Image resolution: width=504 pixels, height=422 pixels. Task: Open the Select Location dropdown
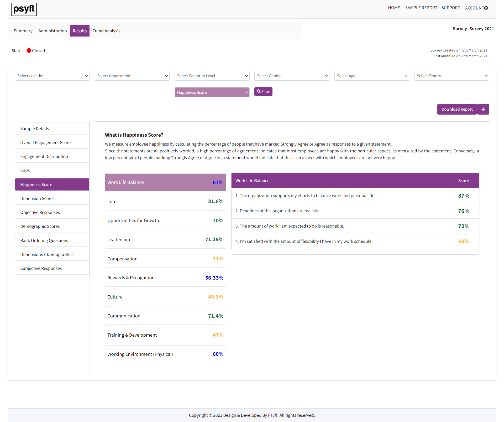(52, 76)
